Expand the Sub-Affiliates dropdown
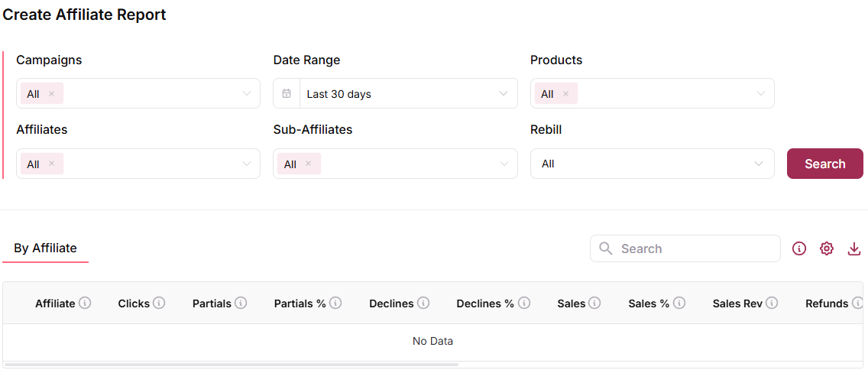868x370 pixels. pos(504,164)
